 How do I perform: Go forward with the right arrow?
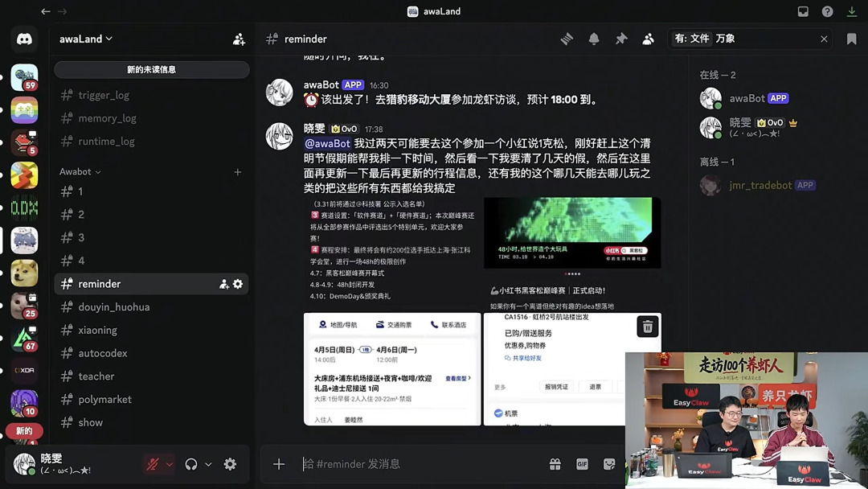(63, 11)
